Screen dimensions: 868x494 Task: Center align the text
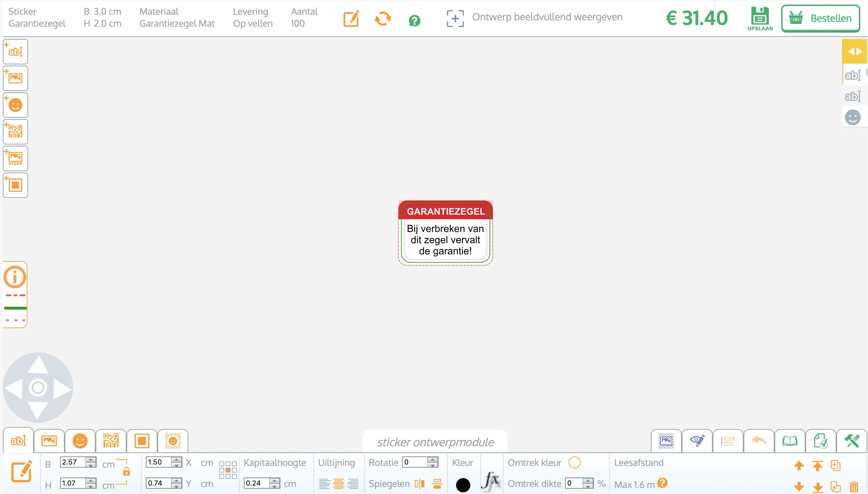pos(339,484)
